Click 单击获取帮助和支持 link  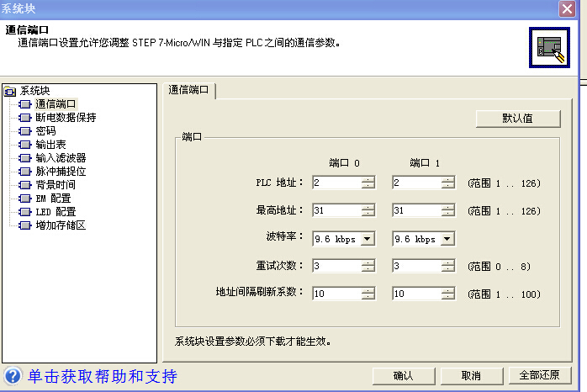click(103, 376)
